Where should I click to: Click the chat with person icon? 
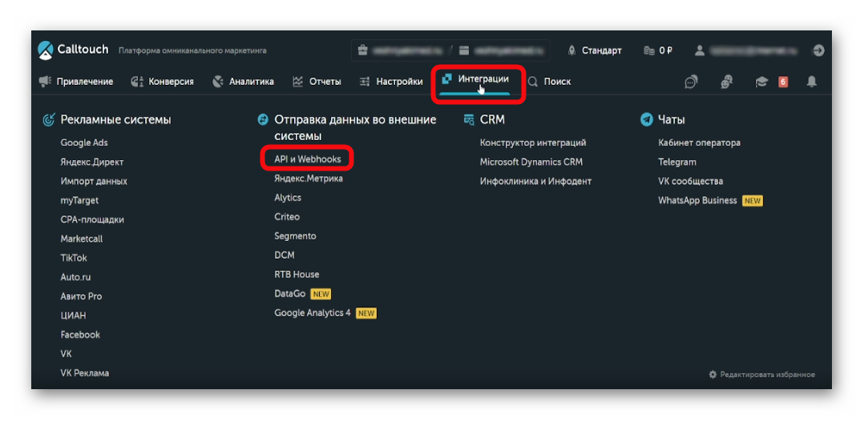[x=727, y=82]
